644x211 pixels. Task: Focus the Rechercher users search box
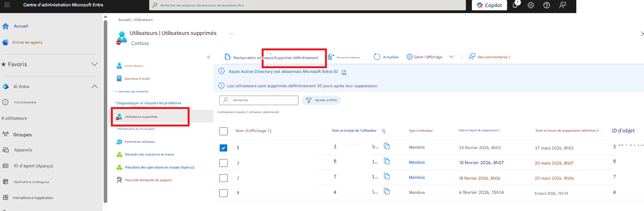[x=259, y=100]
